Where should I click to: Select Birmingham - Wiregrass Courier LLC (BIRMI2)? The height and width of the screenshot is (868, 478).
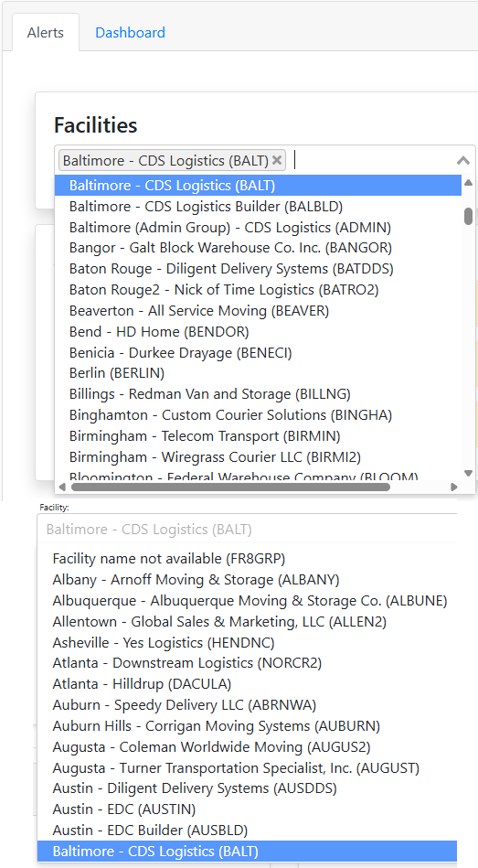pos(258,457)
